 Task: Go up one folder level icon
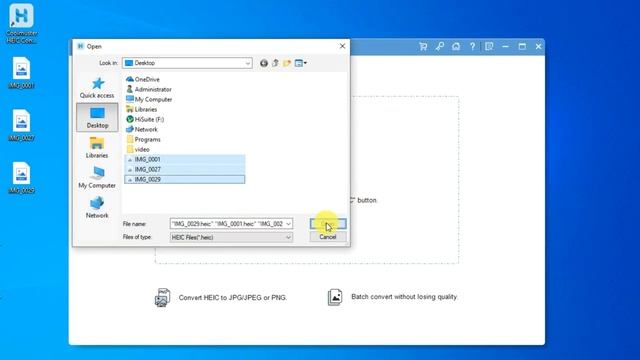[x=276, y=63]
